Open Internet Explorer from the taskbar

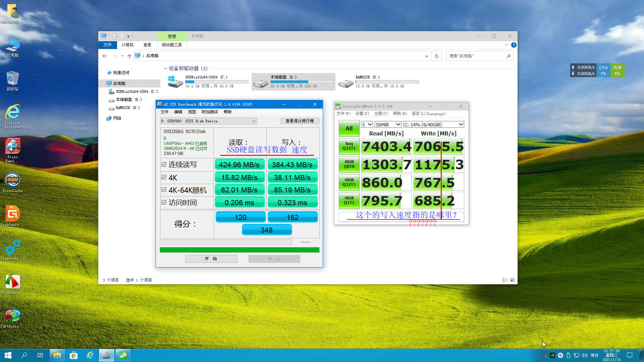[90, 355]
